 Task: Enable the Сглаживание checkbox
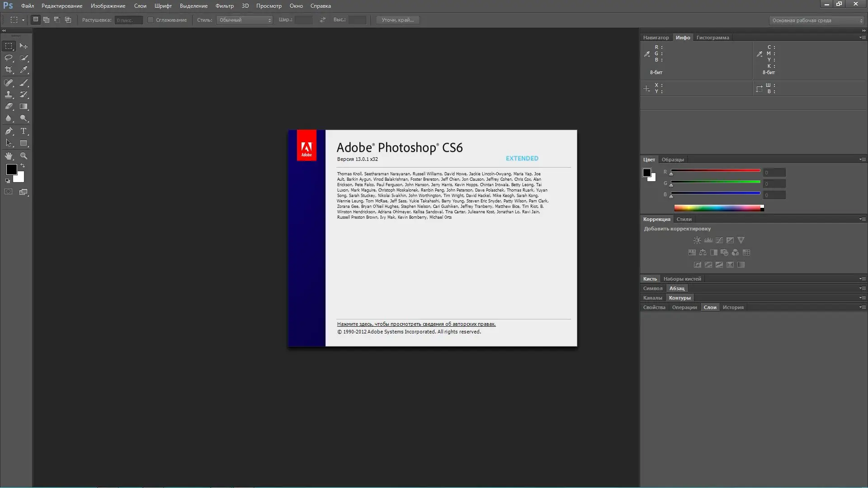(x=151, y=20)
